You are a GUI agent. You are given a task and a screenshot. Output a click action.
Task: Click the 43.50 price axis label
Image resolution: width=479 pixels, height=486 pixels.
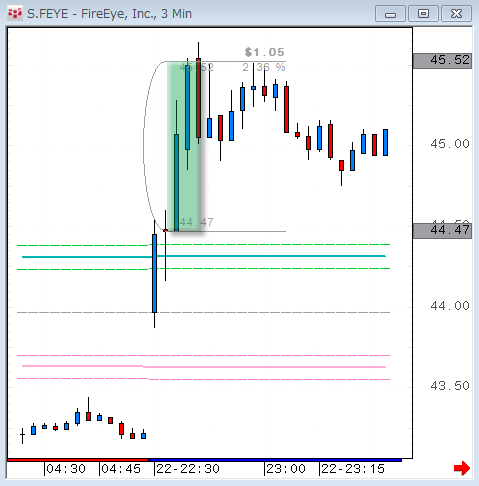[x=450, y=386]
